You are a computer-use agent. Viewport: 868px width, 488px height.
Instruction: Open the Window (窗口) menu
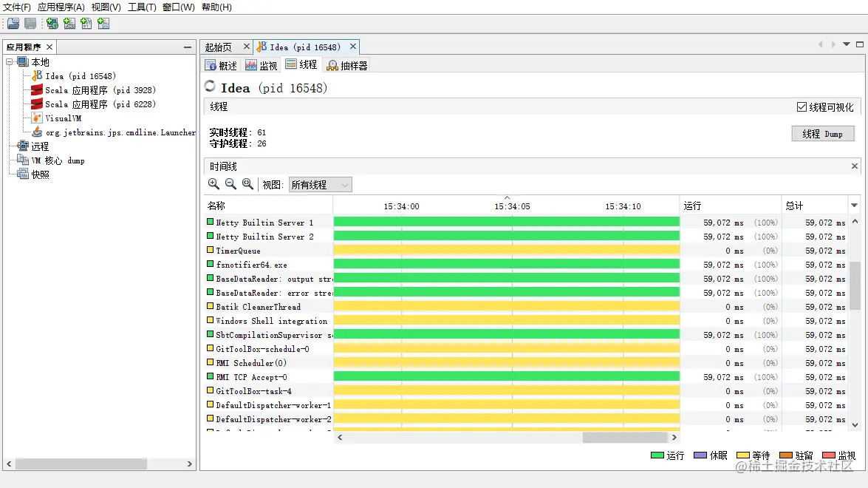click(178, 7)
